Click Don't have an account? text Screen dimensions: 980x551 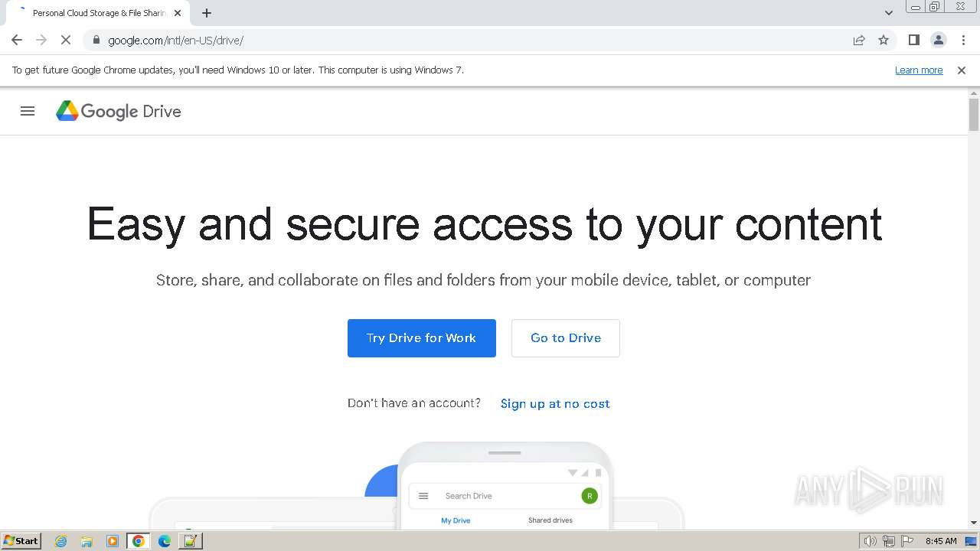click(414, 403)
